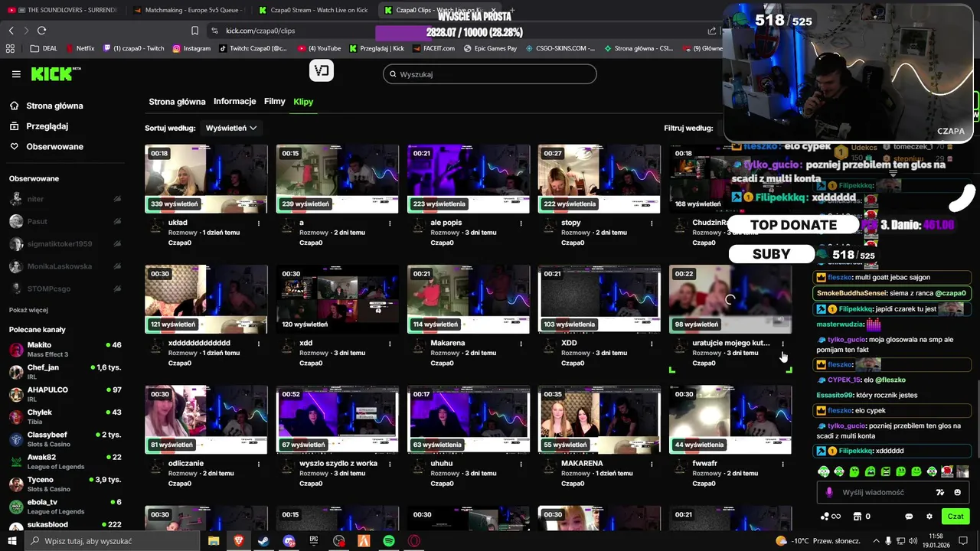The image size is (980, 551).
Task: Open File Explorer from the taskbar
Action: (214, 541)
